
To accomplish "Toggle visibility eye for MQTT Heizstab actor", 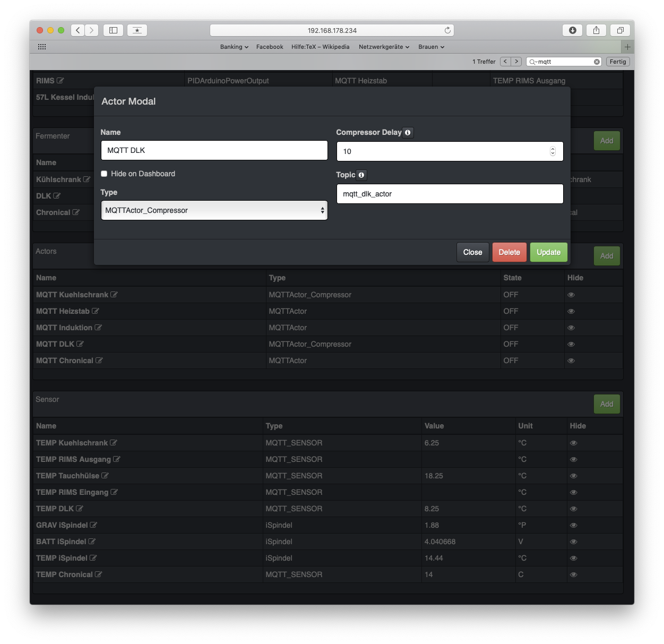I will point(571,312).
